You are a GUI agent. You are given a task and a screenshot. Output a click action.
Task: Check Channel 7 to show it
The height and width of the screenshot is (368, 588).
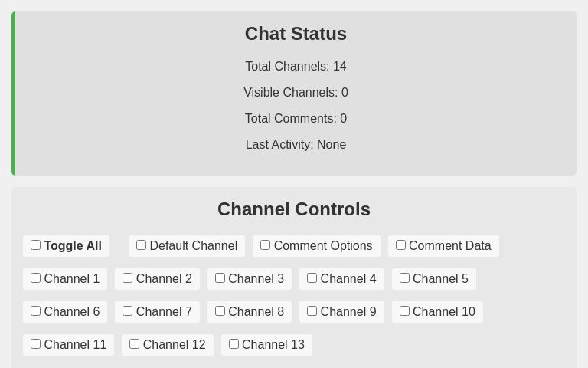[x=128, y=311]
